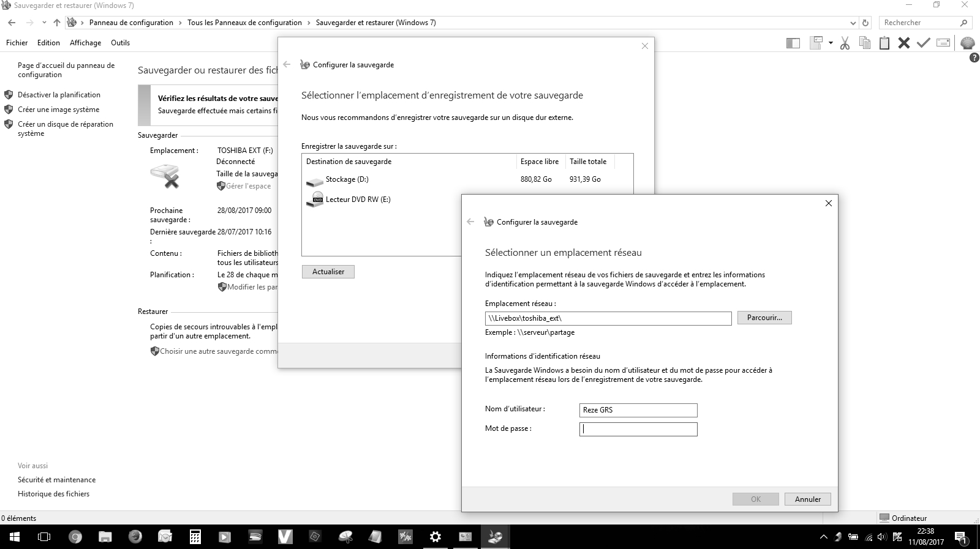The image size is (980, 549).
Task: Open the view options dropdown arrow
Action: [831, 43]
